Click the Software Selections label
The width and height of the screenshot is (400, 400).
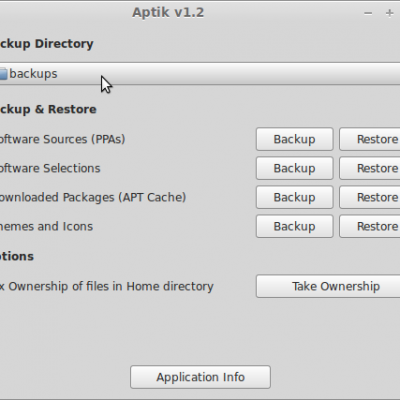point(50,168)
